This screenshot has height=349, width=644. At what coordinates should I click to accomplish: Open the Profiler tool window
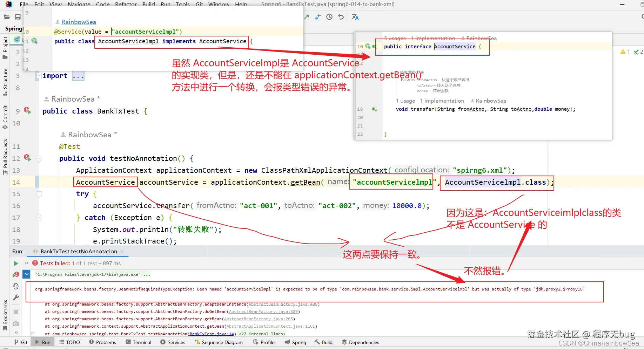[x=264, y=342]
